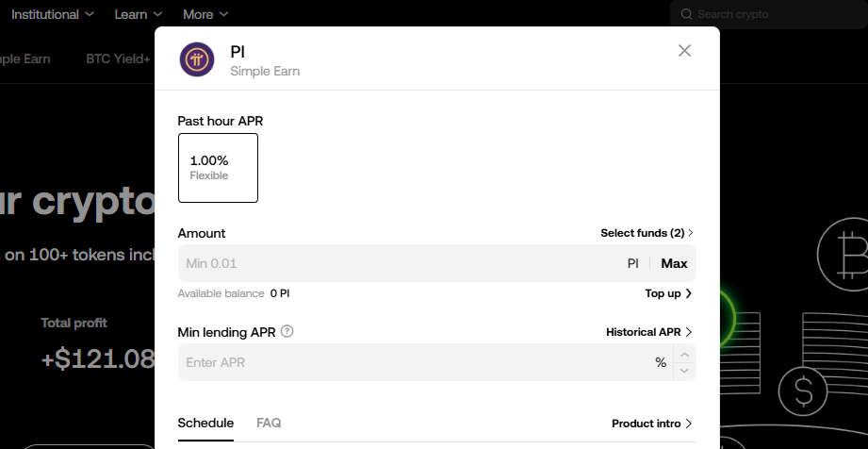Switch to the Schedule tab
This screenshot has height=449, width=868.
[205, 424]
